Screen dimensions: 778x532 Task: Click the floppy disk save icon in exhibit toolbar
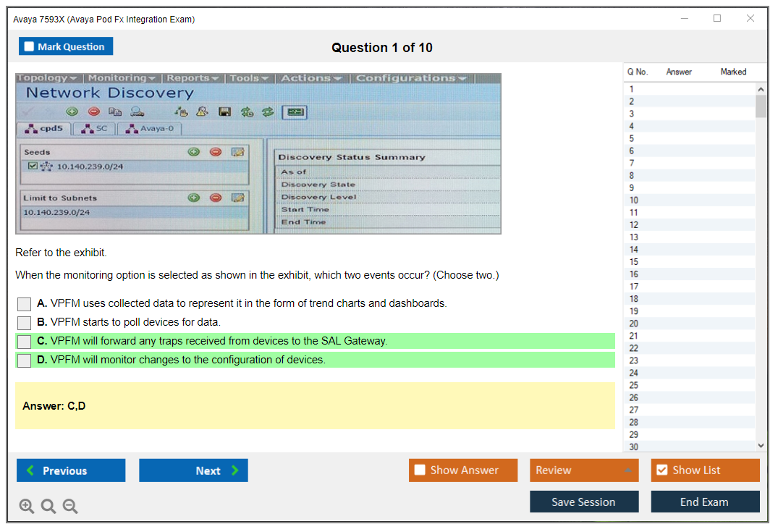coord(225,111)
